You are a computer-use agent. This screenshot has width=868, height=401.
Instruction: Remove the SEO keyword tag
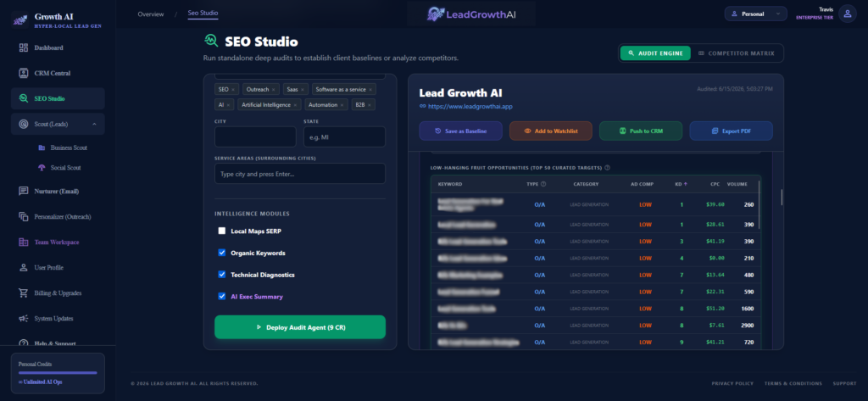pos(233,89)
